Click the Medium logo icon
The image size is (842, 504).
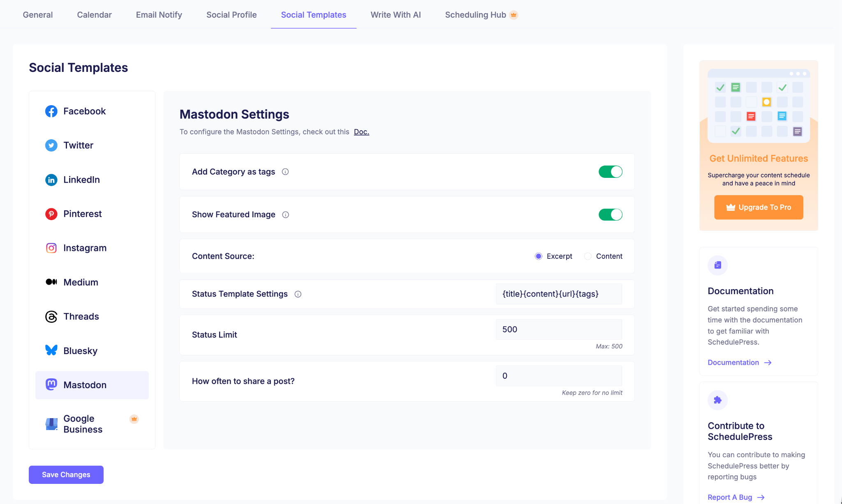point(51,282)
